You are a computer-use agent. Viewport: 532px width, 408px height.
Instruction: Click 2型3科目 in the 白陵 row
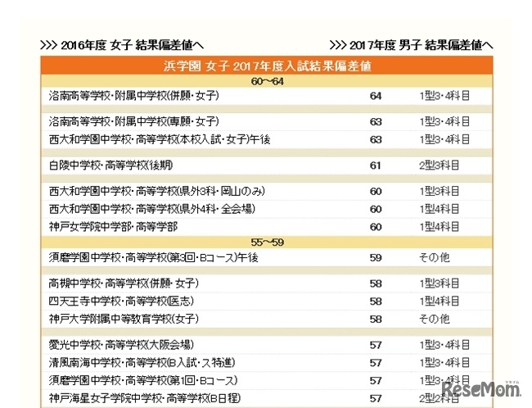[440, 165]
